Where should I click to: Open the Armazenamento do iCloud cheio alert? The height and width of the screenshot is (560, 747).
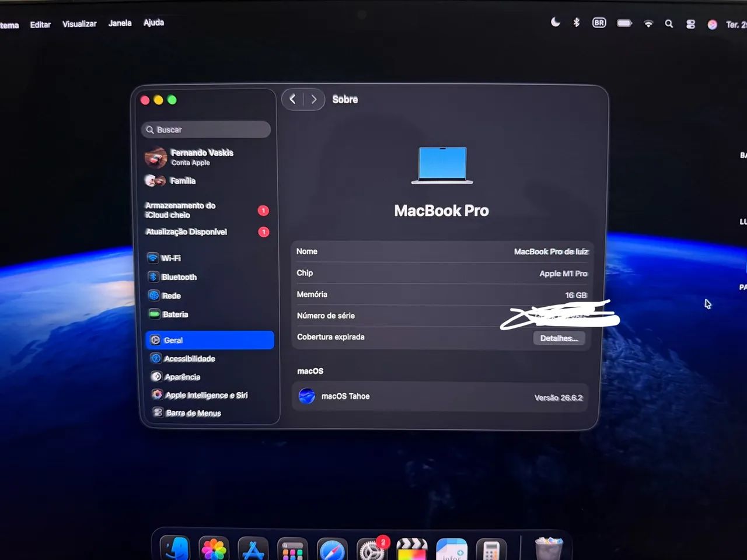tap(207, 210)
